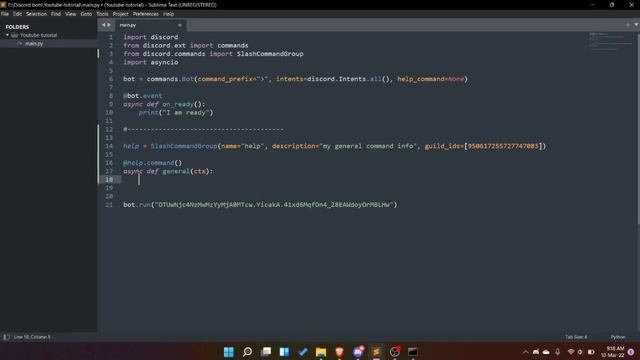The height and width of the screenshot is (360, 640).
Task: Click line number 1 in the gutter
Action: click(x=111, y=37)
